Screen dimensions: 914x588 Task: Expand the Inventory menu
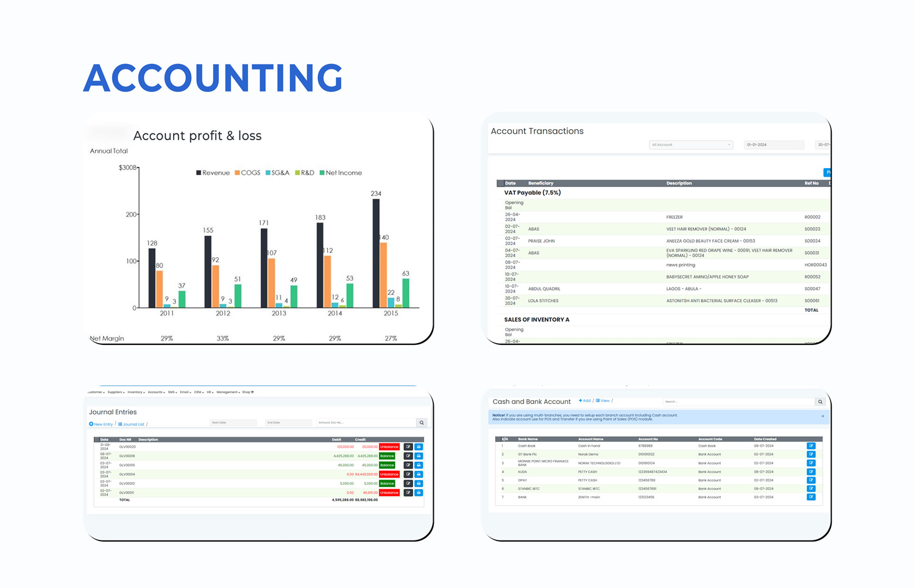point(136,392)
